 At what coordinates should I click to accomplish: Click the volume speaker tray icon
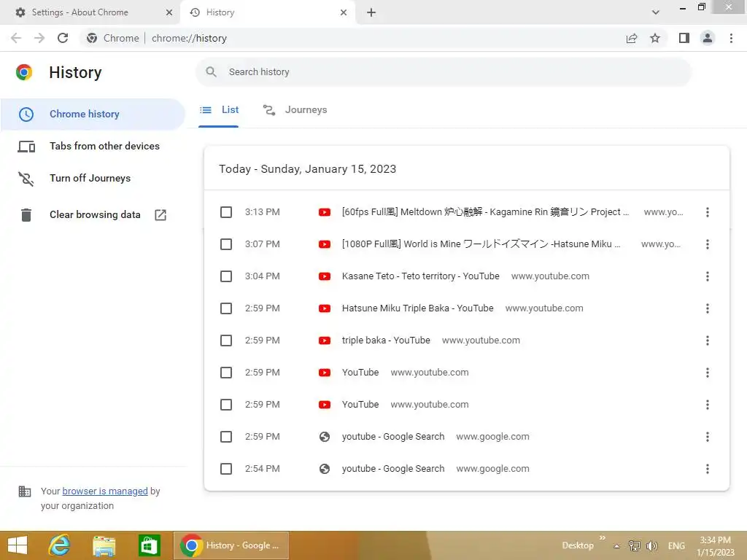pos(652,546)
